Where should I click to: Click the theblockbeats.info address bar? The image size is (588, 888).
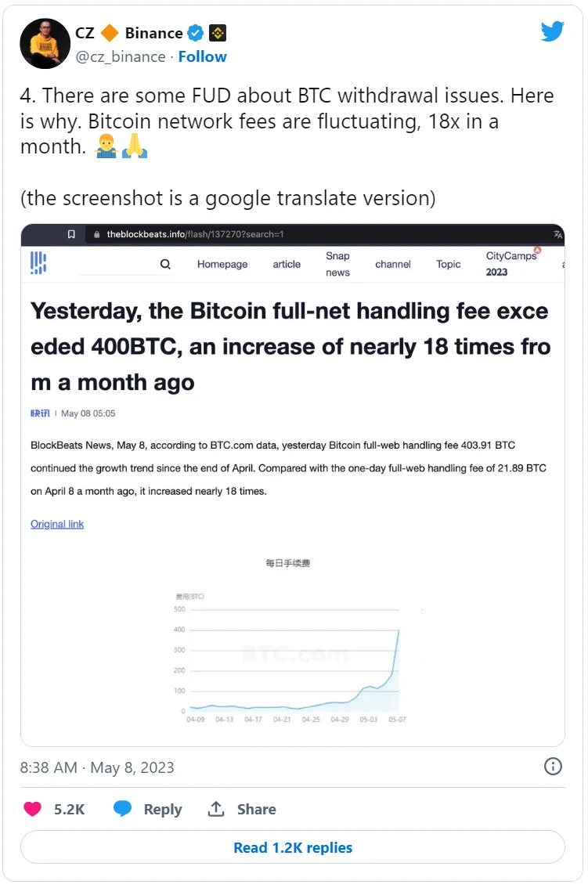[x=317, y=234]
